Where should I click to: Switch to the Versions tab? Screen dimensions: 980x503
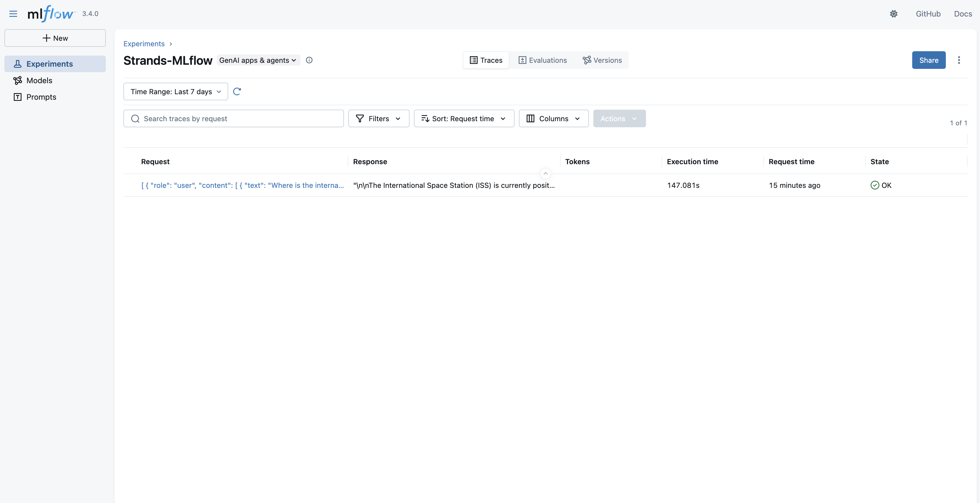pos(602,60)
